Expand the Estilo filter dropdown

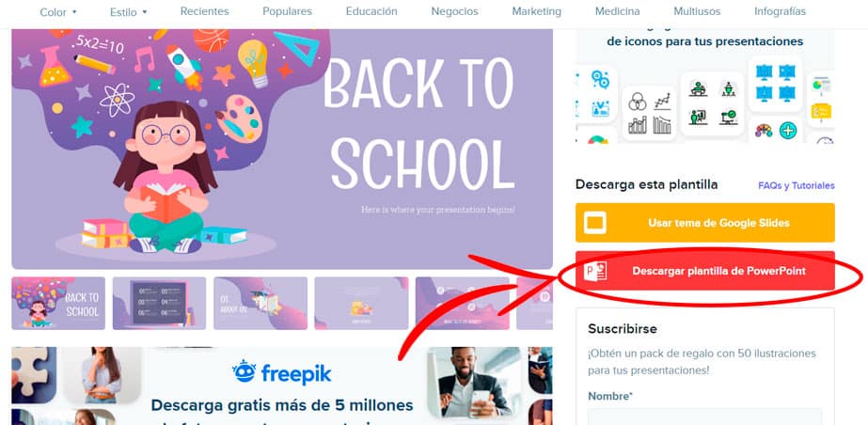[x=129, y=11]
